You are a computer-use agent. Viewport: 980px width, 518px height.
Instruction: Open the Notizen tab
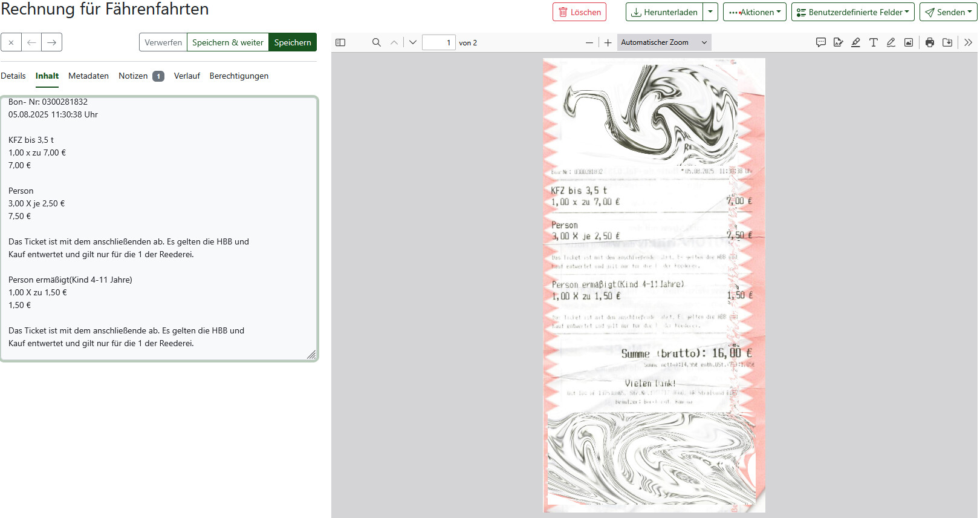point(134,76)
